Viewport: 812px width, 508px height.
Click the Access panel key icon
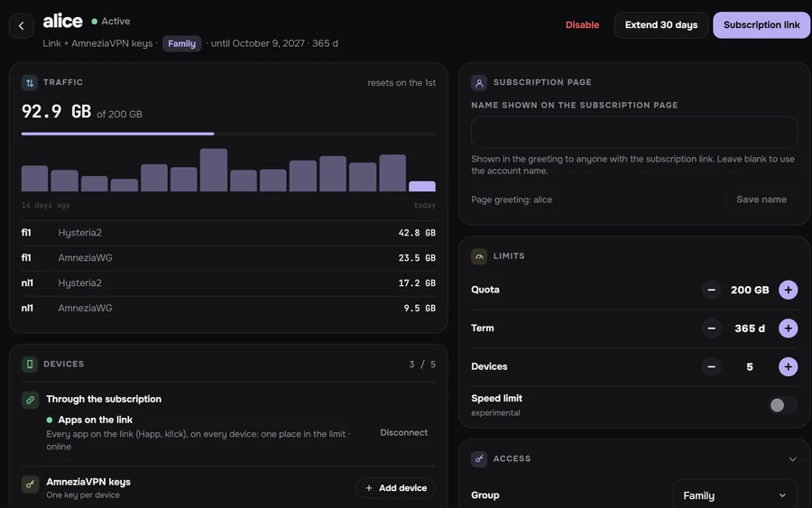479,458
